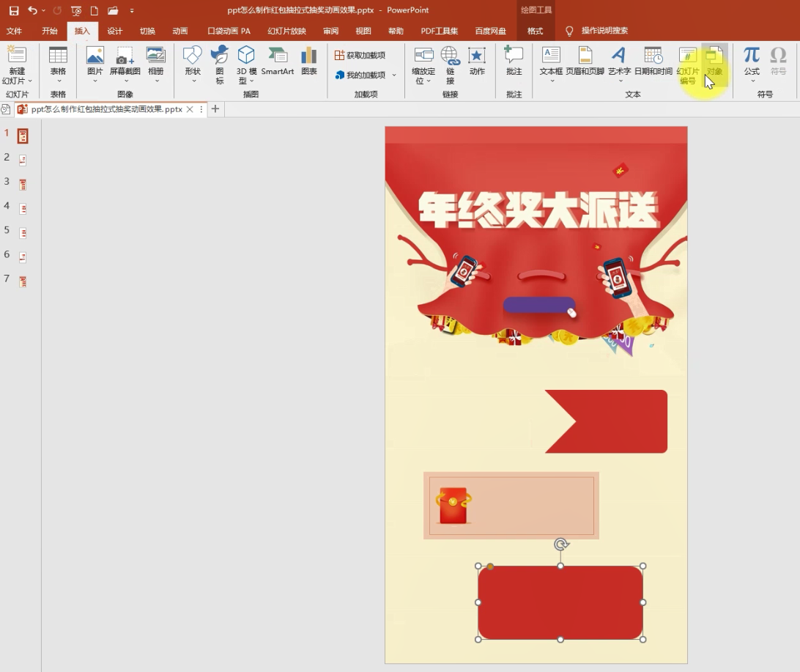The height and width of the screenshot is (672, 800).
Task: Switch to the 视图 tab
Action: [x=363, y=31]
